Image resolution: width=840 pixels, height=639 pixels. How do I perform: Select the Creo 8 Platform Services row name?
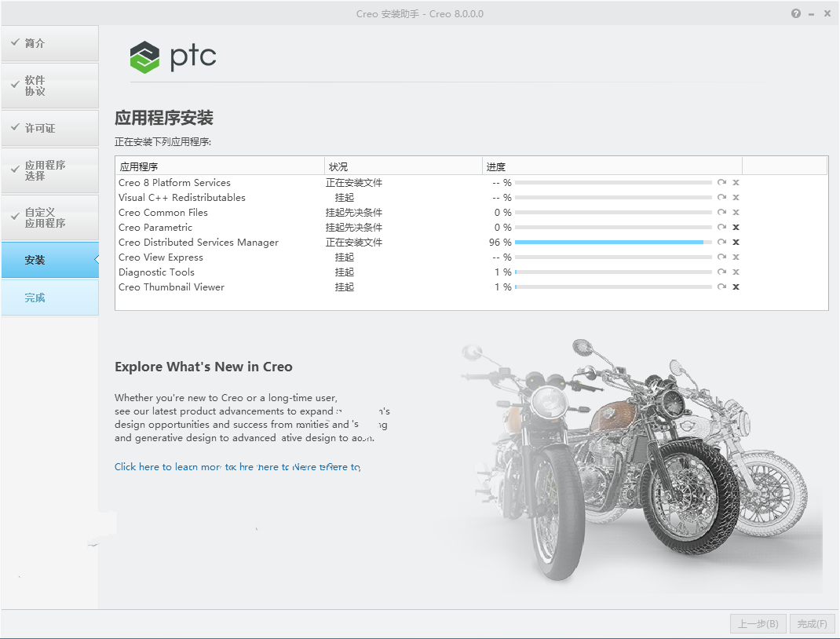[x=174, y=183]
